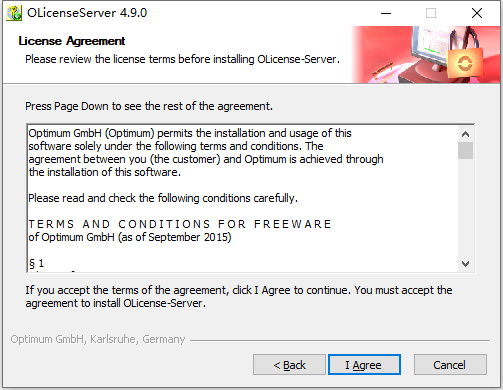Click the 'Please read and check' sentence

pos(163,198)
